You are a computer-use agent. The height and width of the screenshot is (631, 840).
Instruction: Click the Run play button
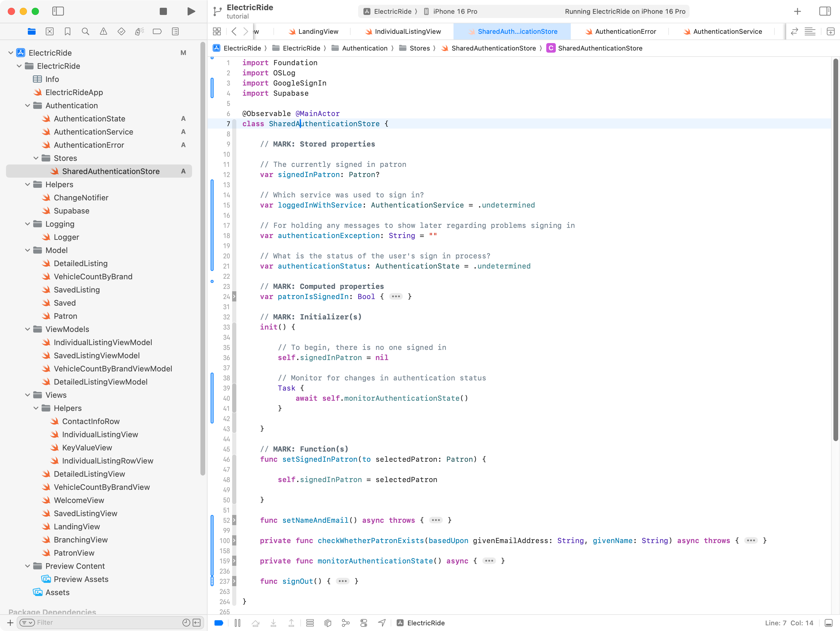(191, 11)
